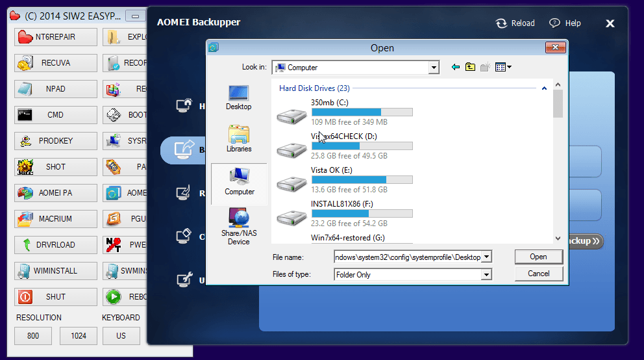Click the CMD black console icon
The image size is (644, 360).
point(25,115)
